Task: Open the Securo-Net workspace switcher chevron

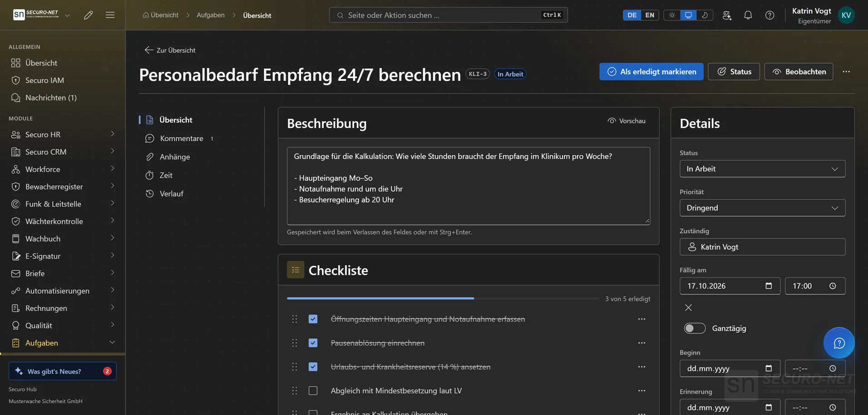Action: click(67, 15)
